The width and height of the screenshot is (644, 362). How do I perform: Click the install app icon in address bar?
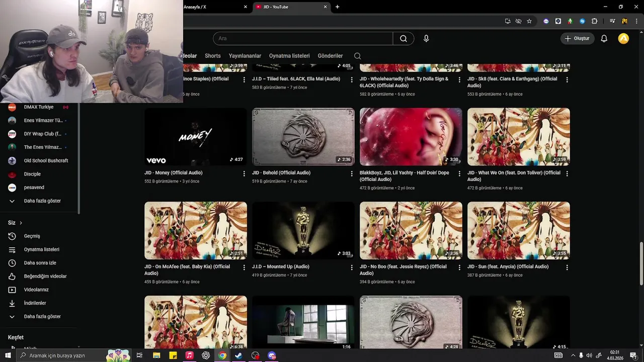tap(508, 21)
